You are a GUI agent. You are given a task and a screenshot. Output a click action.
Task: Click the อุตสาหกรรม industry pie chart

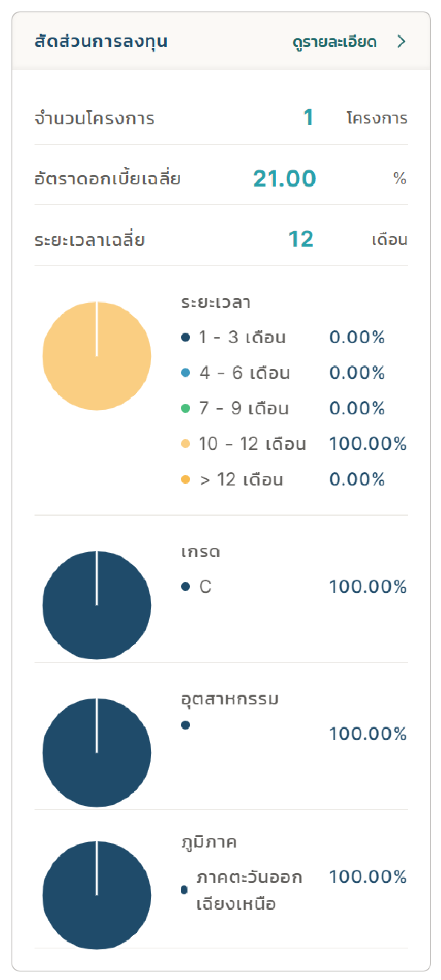[97, 753]
